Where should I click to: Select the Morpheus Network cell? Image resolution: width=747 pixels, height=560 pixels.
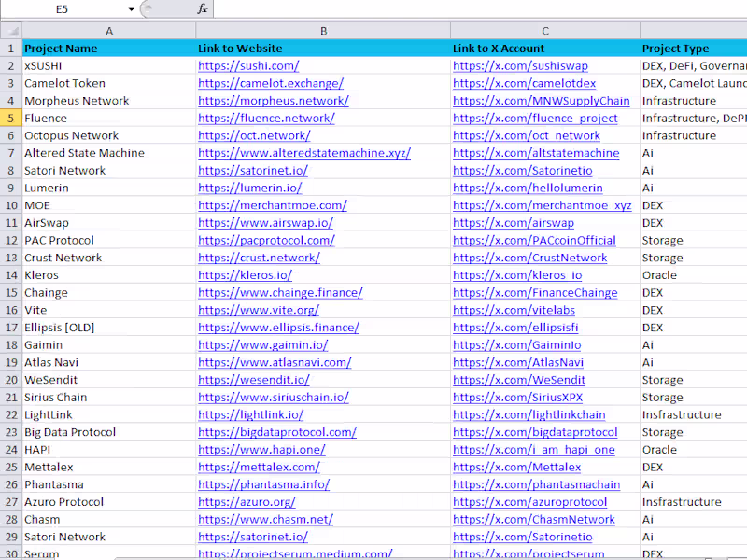click(x=109, y=101)
